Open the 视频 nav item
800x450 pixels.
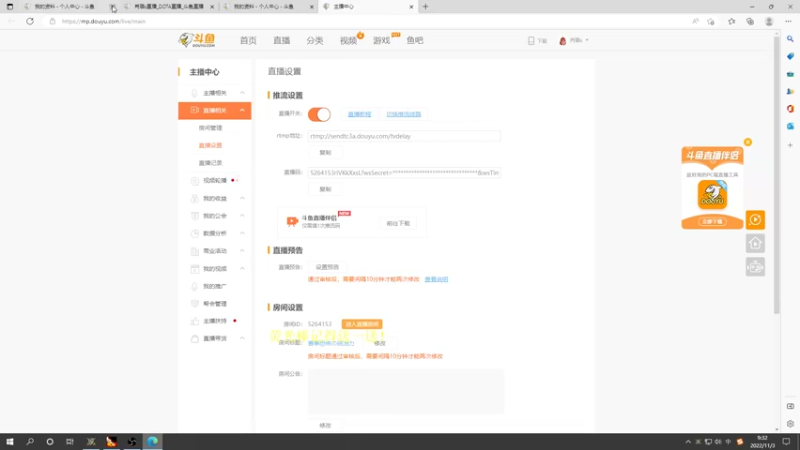click(x=348, y=40)
